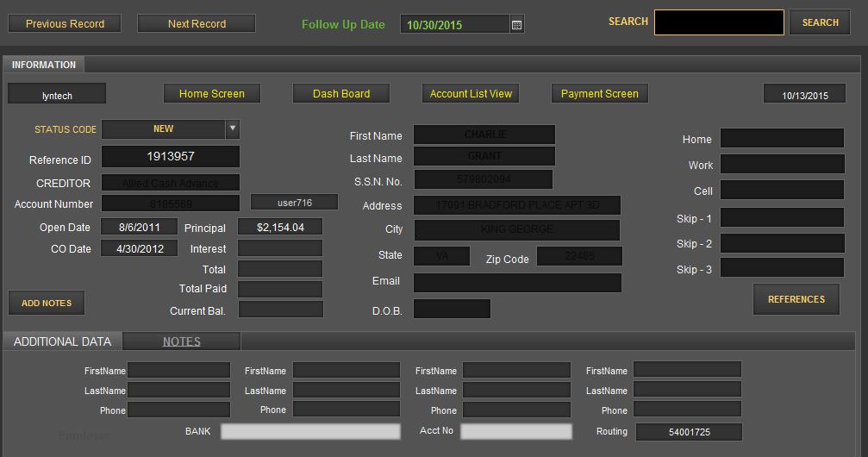Click the Routing number field

tap(688, 432)
